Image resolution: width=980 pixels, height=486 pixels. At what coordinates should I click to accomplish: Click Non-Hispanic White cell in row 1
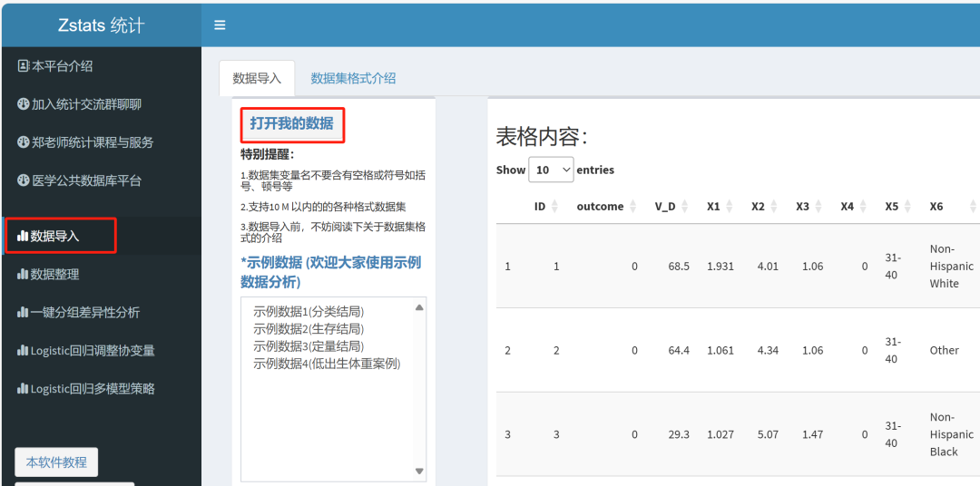[x=951, y=266]
